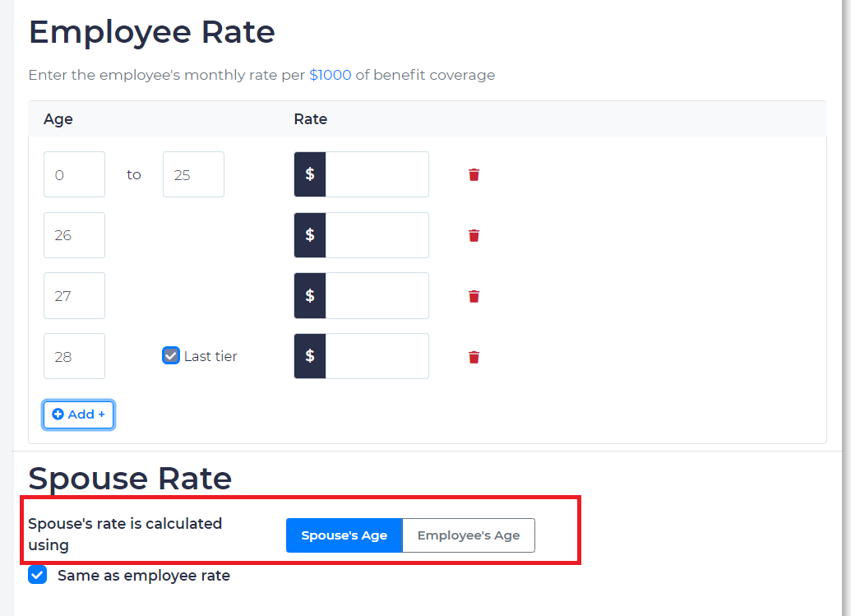Focus the rate input for age 26
Screen dimensions: 851x616
click(x=377, y=235)
